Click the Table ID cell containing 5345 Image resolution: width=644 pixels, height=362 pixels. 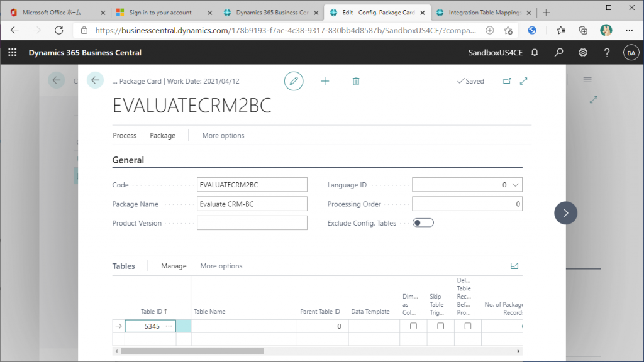(x=150, y=326)
